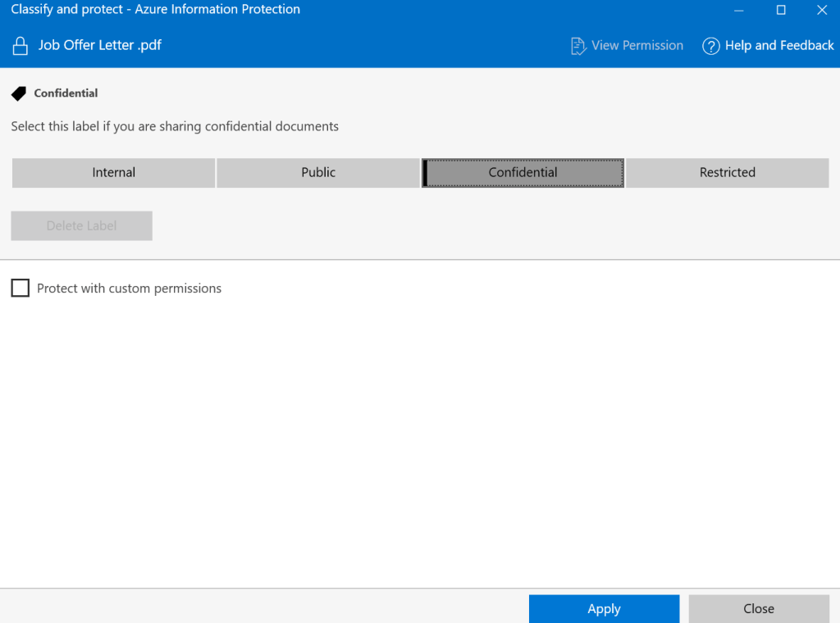Enable Protect with custom permissions checkbox
Screen dimensions: 840x623
coord(21,288)
